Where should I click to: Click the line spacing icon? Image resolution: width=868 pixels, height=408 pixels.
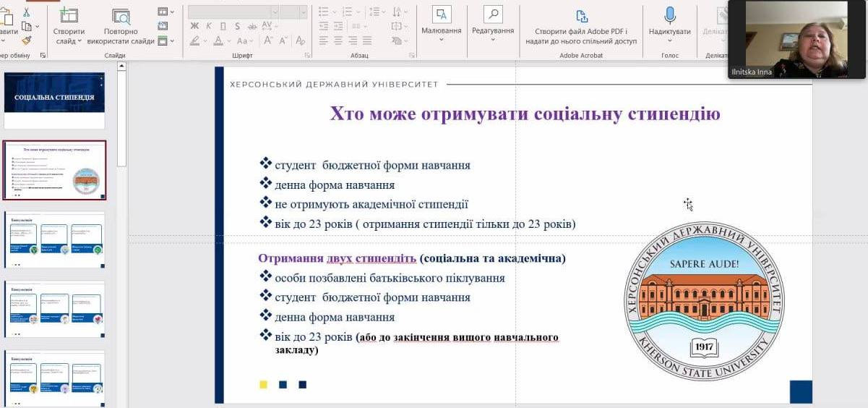click(374, 12)
